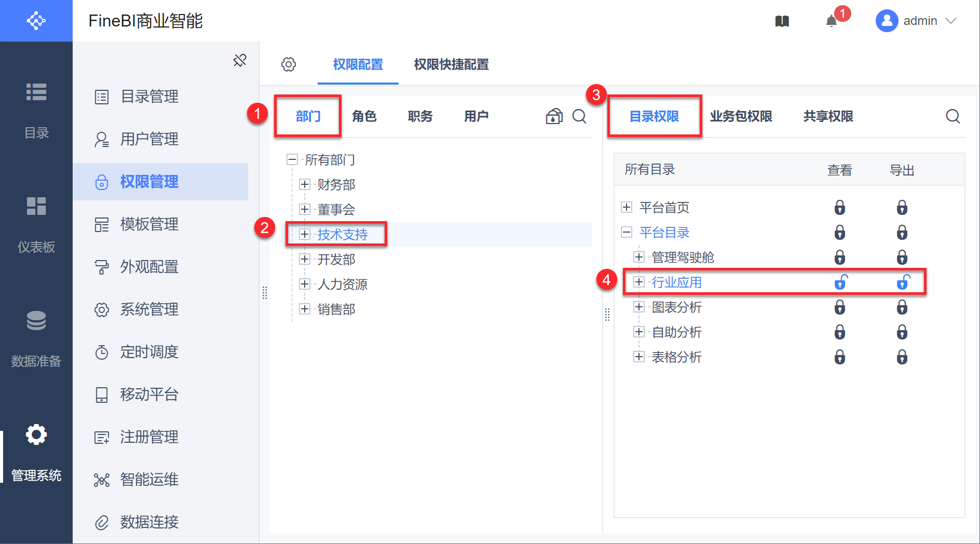Open 用户管理 in the side menu
Viewport: 980px width, 544px height.
[x=149, y=139]
